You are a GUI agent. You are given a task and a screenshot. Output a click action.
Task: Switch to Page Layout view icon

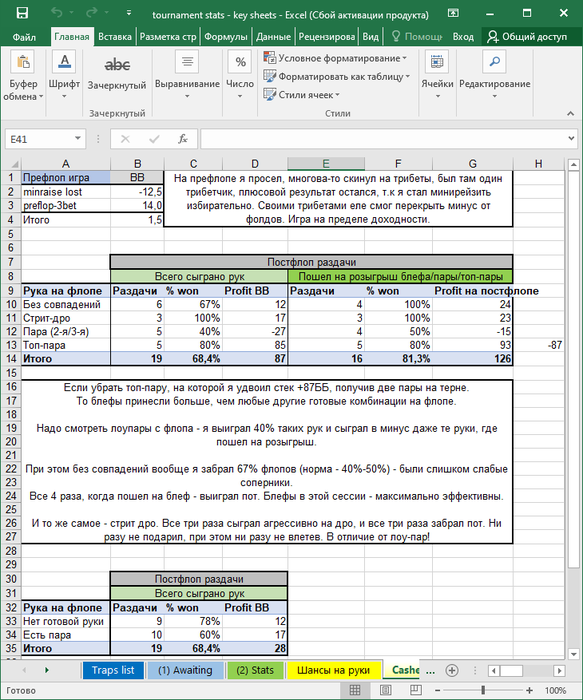tap(386, 690)
